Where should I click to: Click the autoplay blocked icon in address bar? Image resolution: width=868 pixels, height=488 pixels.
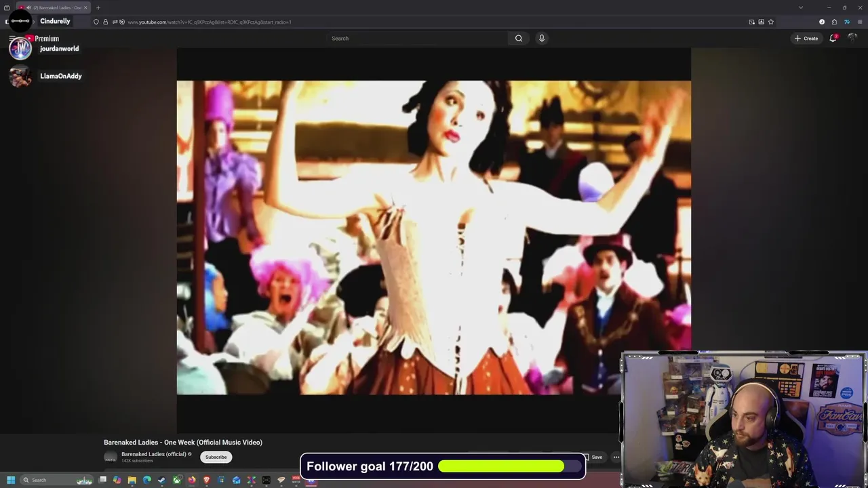click(x=121, y=22)
